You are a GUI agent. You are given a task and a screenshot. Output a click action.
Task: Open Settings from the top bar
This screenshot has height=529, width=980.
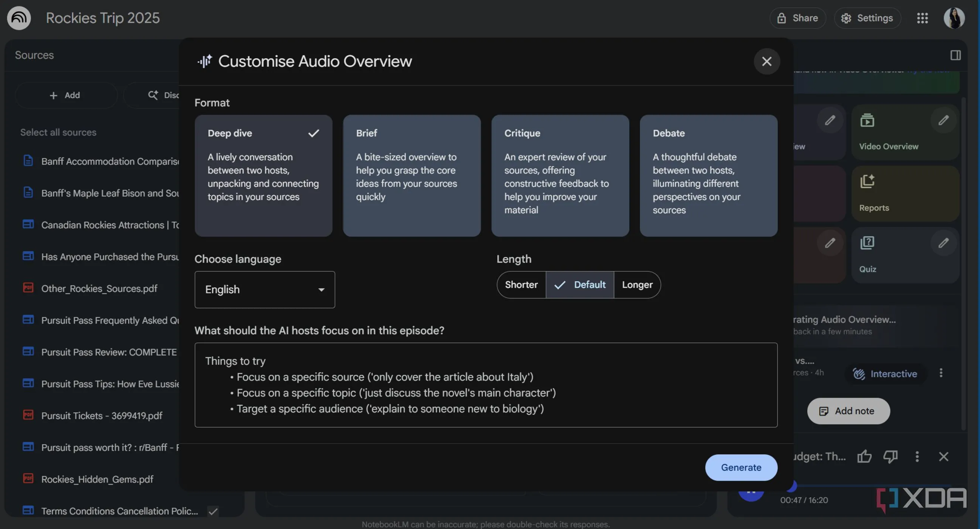coord(867,18)
